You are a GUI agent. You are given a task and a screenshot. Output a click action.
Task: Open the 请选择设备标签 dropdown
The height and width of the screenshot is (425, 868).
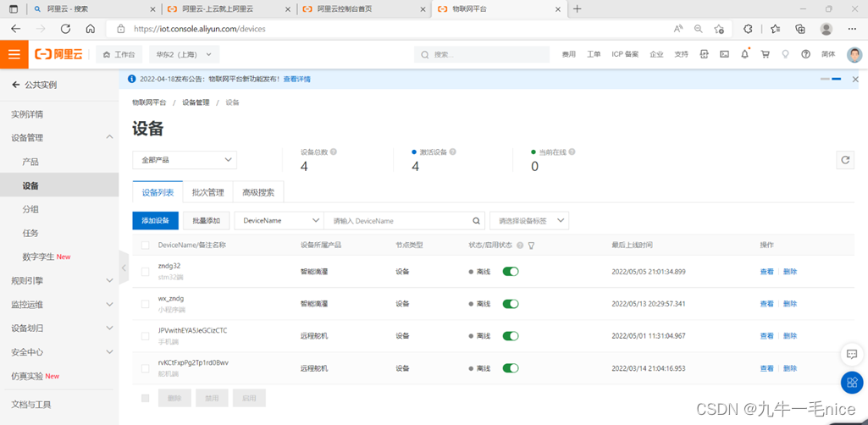click(x=529, y=220)
